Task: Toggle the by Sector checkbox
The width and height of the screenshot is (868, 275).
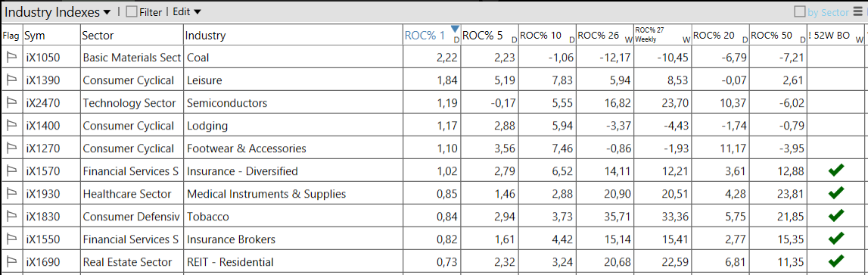Action: tap(799, 11)
